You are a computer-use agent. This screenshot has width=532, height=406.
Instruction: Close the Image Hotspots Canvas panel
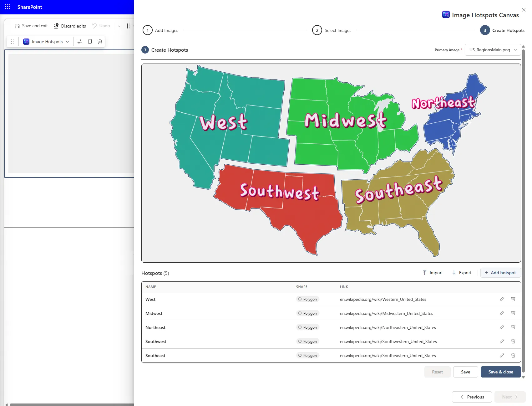click(524, 10)
